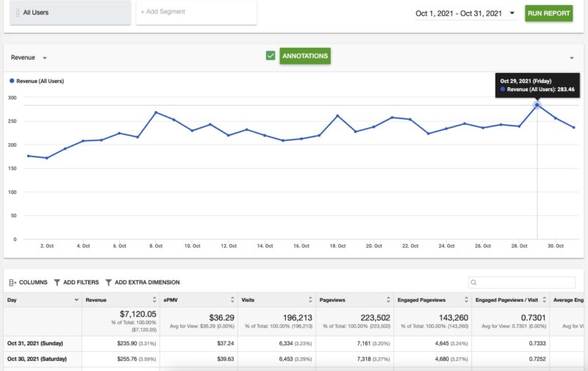Click total revenue $7,120.05
The height and width of the screenshot is (371, 588).
(138, 314)
